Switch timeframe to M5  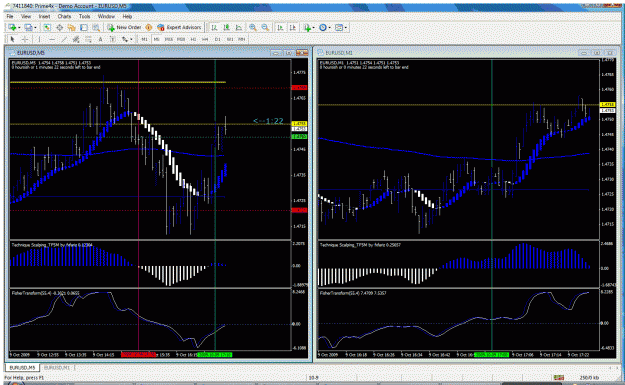pyautogui.click(x=156, y=39)
